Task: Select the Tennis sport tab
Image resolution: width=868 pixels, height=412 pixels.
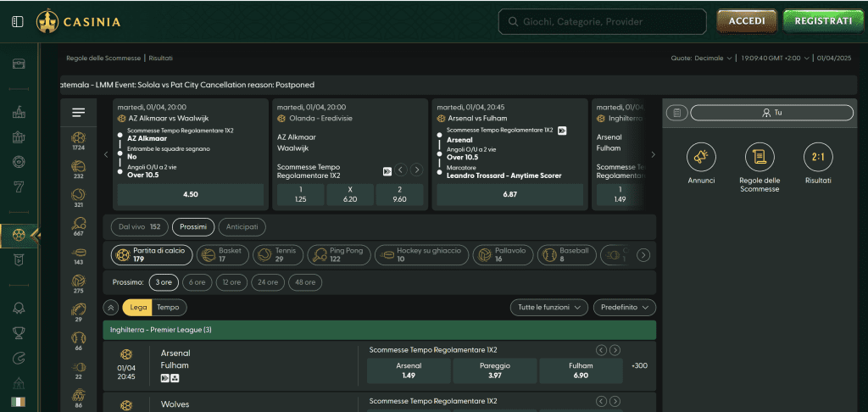Action: [278, 254]
